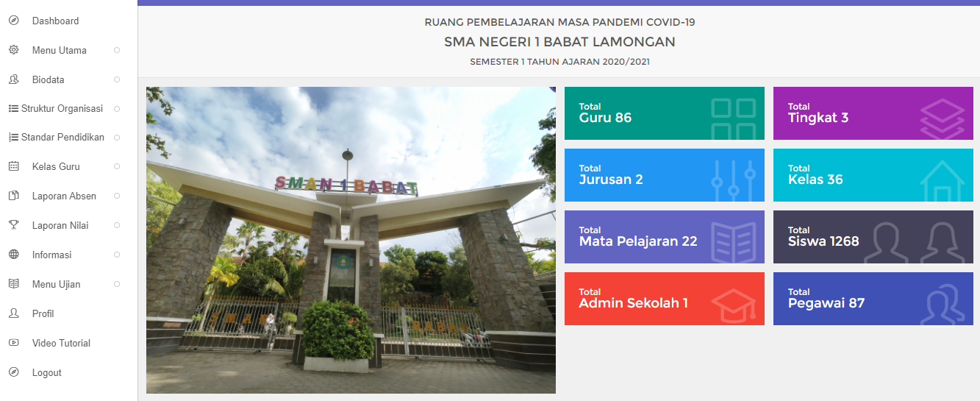This screenshot has height=401, width=980.
Task: Click the users icon on Pegawai card
Action: (x=942, y=306)
